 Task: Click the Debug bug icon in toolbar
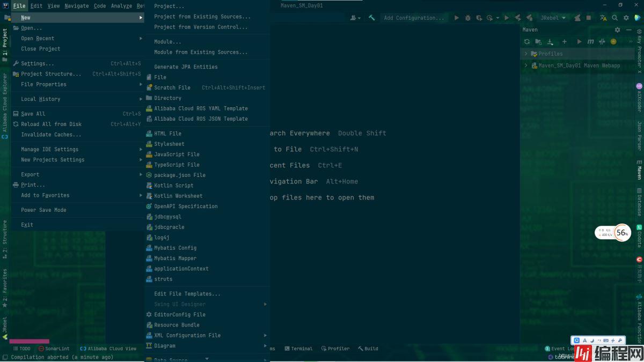pos(467,18)
